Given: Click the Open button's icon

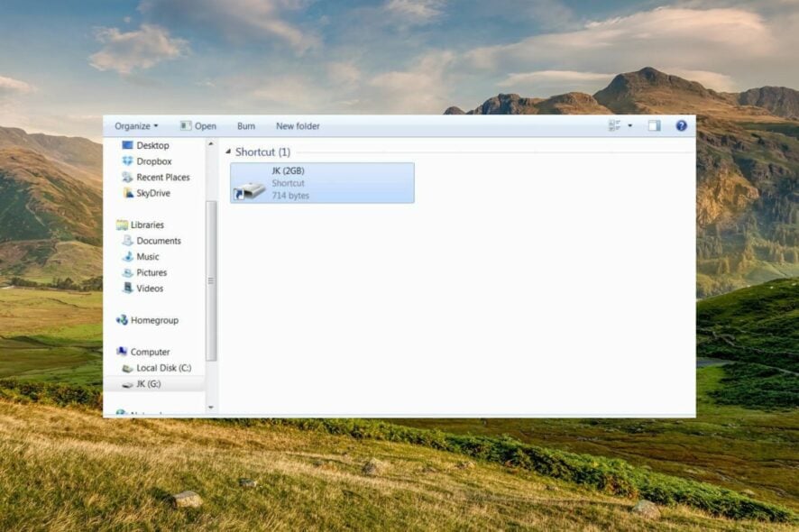Looking at the screenshot, I should tap(186, 125).
